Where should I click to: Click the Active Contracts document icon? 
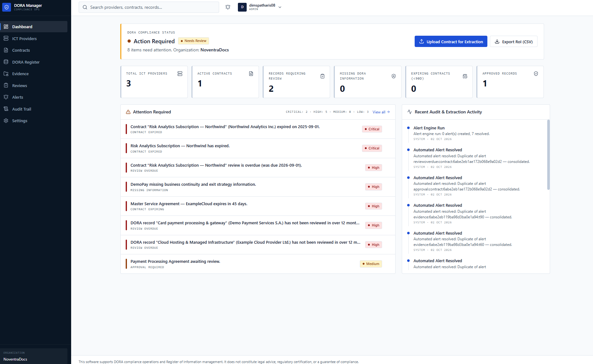click(x=251, y=74)
